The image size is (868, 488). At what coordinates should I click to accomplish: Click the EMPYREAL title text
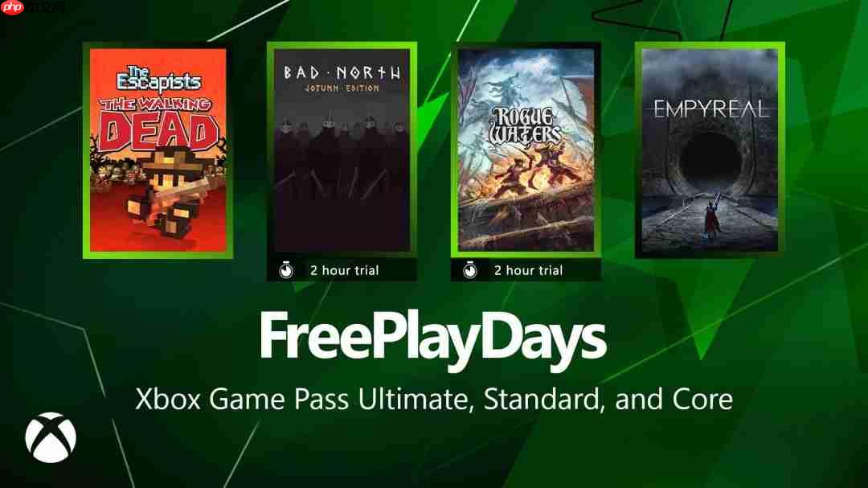coord(710,109)
